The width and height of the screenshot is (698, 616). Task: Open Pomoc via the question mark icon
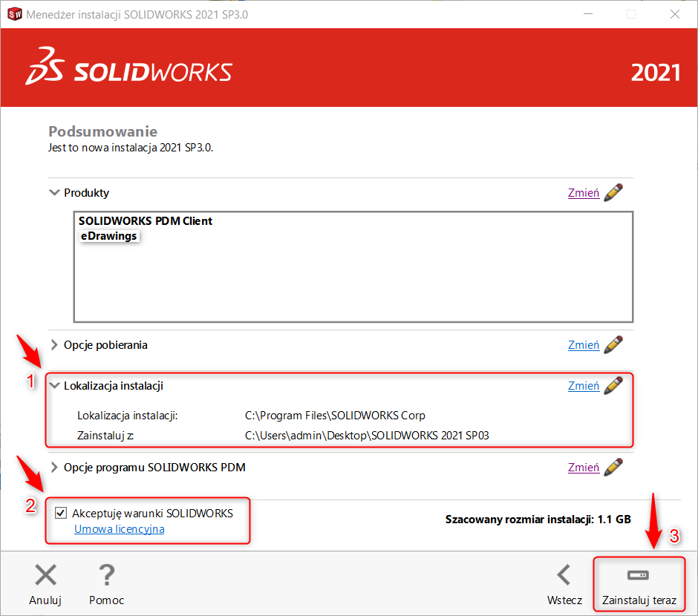[x=106, y=575]
